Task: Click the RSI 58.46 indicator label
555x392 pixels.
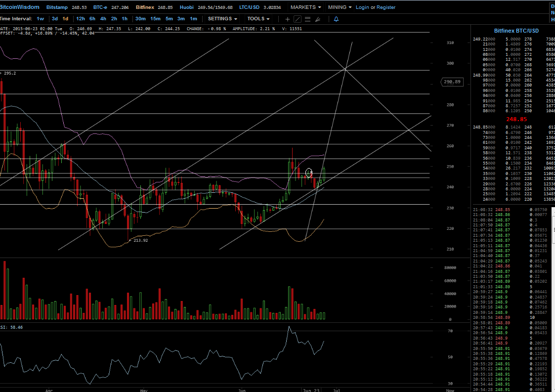Action: point(11,328)
